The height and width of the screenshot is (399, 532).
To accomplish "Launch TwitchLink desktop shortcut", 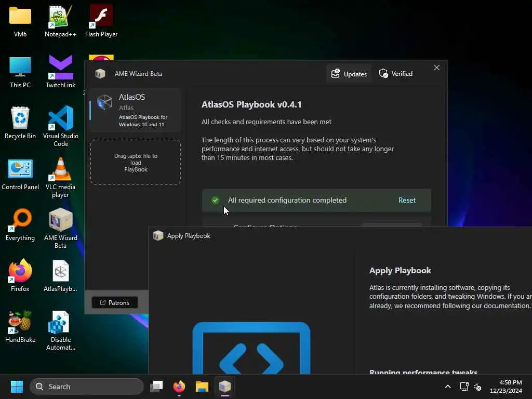I will pyautogui.click(x=60, y=72).
